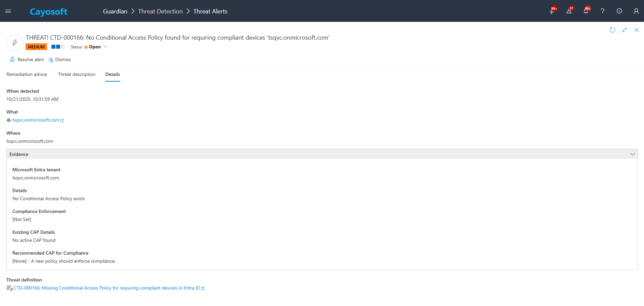The image size is (644, 306).
Task: Open the tsqvc.onmicrosoft.com link under What
Action: (36, 120)
